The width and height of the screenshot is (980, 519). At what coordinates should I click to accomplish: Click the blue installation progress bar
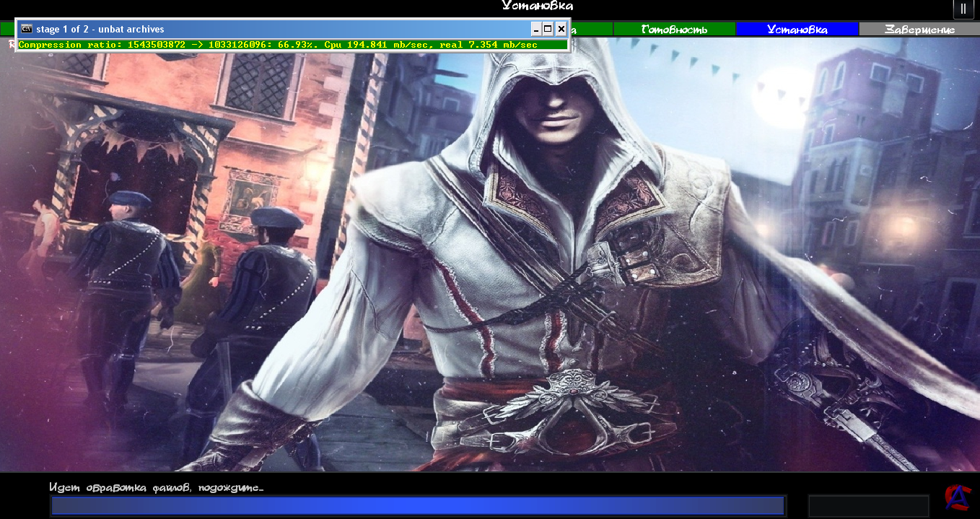(x=417, y=506)
